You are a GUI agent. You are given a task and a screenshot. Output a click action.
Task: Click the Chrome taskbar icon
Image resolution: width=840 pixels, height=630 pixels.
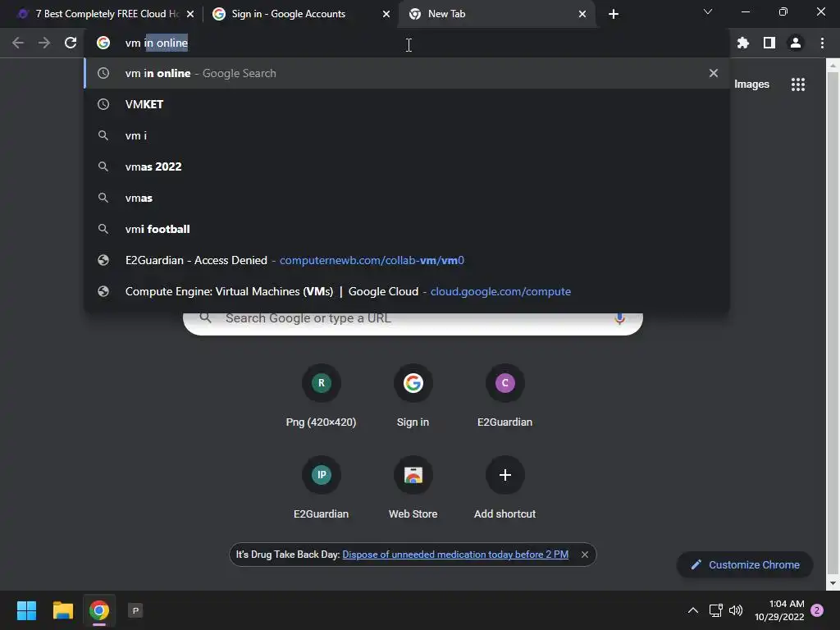tap(99, 610)
